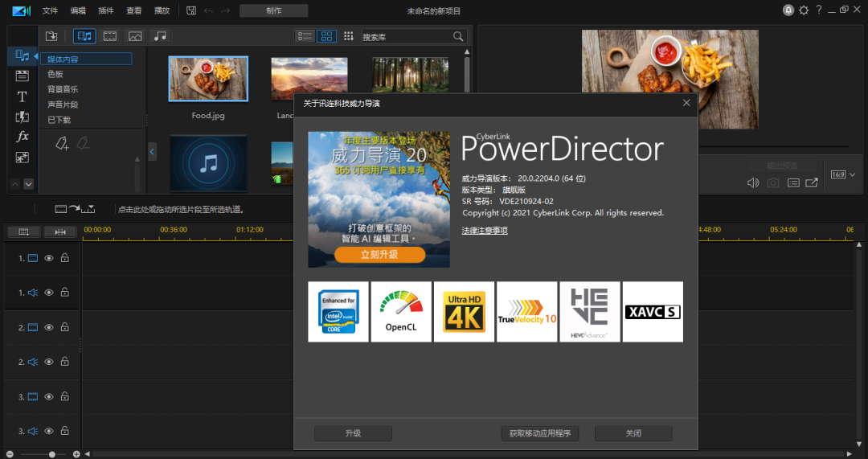Switch to the 制作 tab
The height and width of the screenshot is (459, 868).
pos(273,10)
